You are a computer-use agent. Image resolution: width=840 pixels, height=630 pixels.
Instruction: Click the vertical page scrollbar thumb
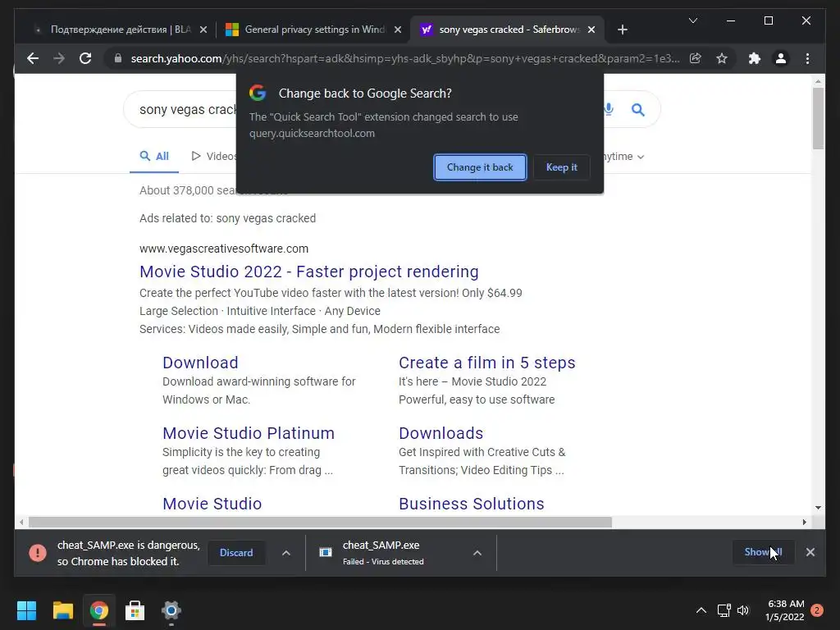(x=818, y=118)
